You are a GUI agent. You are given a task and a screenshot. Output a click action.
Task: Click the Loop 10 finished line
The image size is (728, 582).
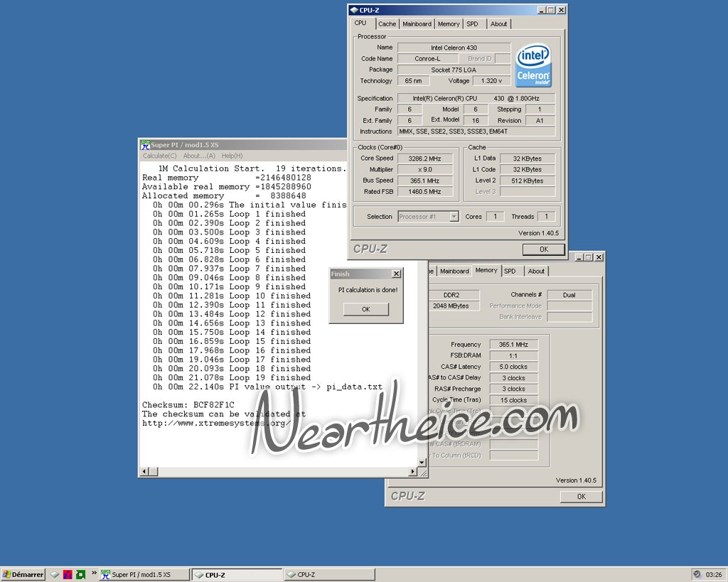pos(232,296)
